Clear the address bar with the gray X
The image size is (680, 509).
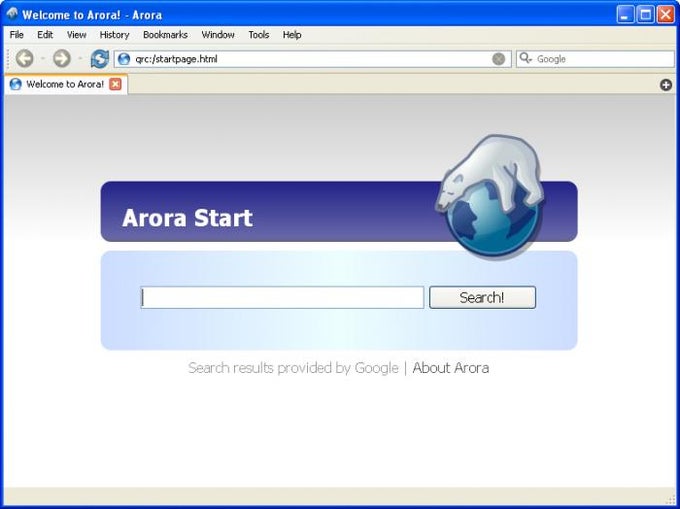pyautogui.click(x=499, y=59)
